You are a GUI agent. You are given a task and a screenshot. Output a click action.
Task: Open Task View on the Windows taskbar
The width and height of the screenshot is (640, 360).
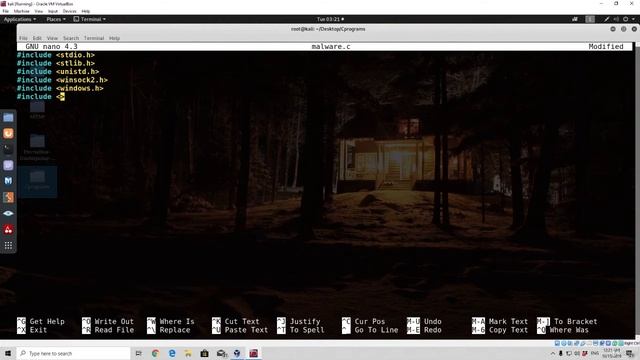point(139,353)
